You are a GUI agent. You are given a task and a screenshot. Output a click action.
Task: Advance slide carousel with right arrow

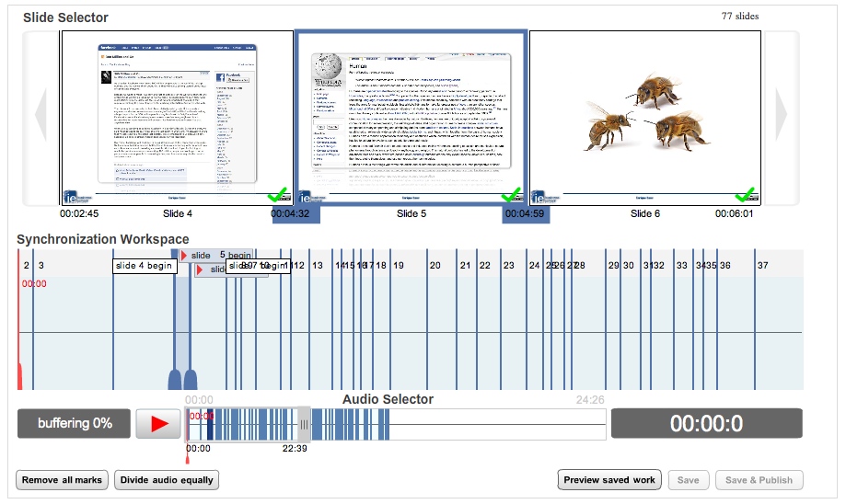(782, 116)
